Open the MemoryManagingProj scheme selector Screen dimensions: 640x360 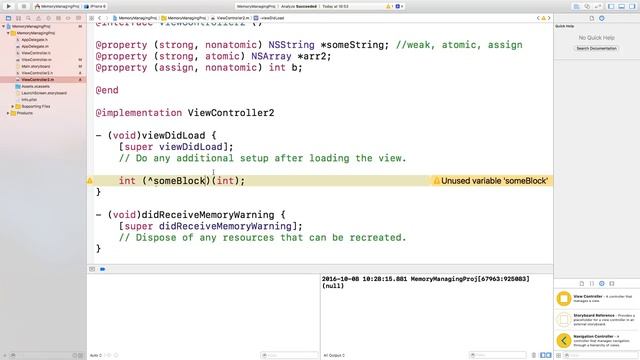(x=57, y=7)
